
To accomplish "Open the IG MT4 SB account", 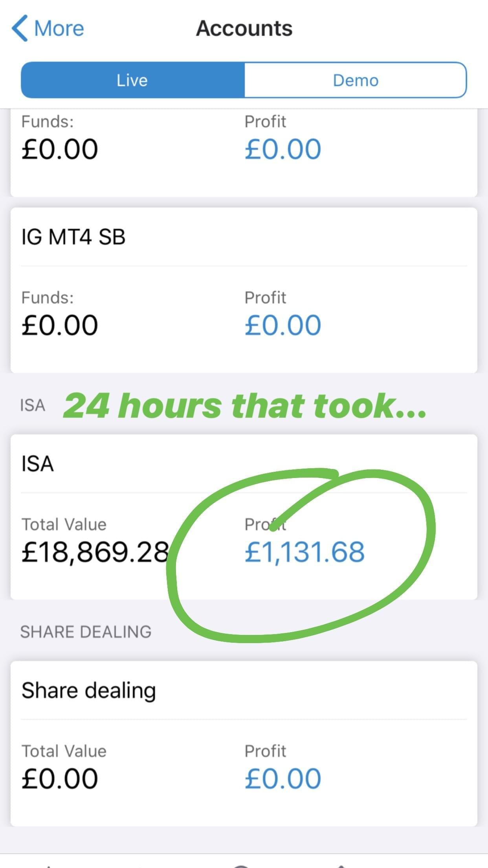I will (73, 237).
